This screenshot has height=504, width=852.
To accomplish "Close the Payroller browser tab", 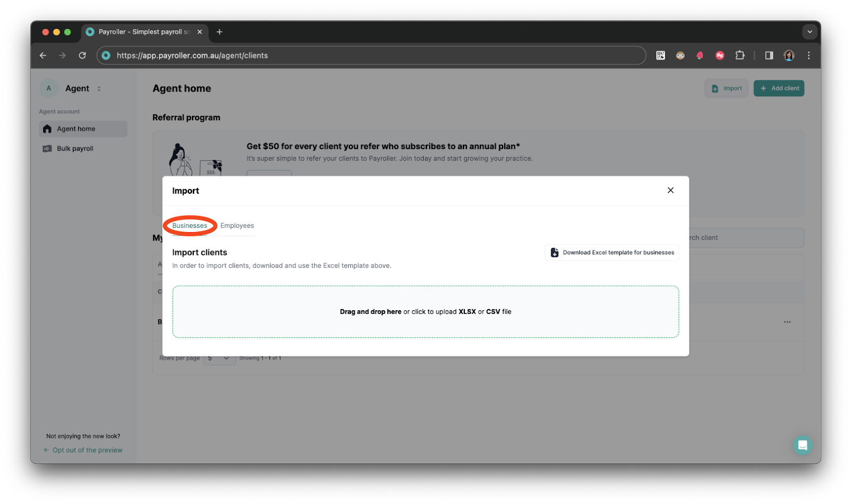I will [x=200, y=32].
